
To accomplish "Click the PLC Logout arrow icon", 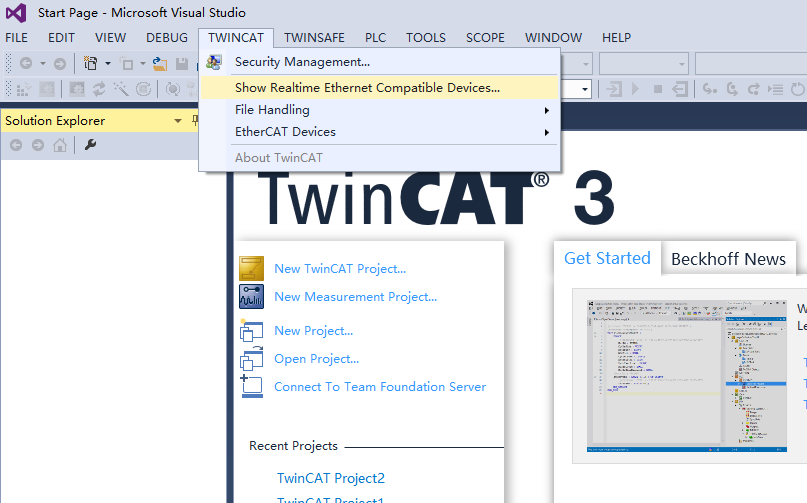I will tap(680, 90).
